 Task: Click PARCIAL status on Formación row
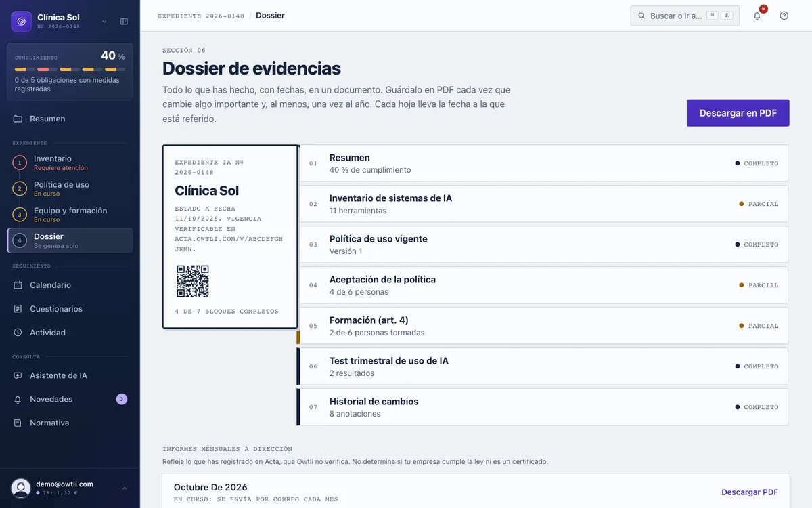click(x=759, y=326)
